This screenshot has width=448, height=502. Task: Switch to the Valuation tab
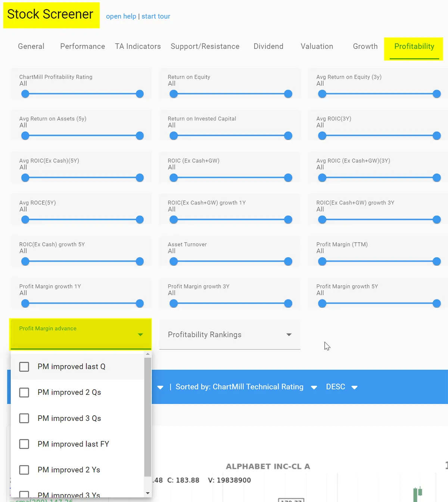tap(317, 46)
